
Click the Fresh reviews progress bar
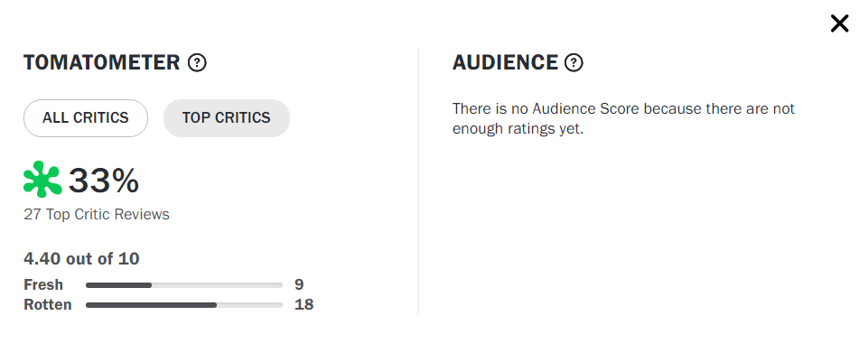[184, 285]
